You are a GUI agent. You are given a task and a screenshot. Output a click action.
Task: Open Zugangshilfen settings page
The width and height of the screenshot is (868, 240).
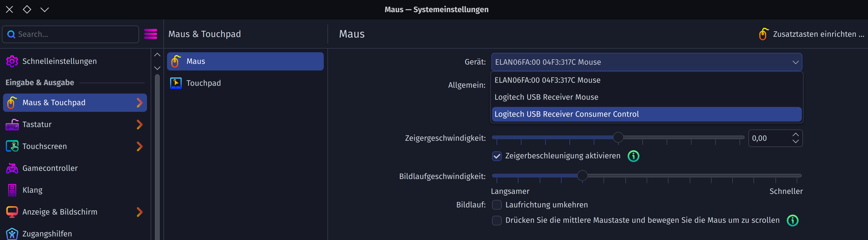[47, 234]
